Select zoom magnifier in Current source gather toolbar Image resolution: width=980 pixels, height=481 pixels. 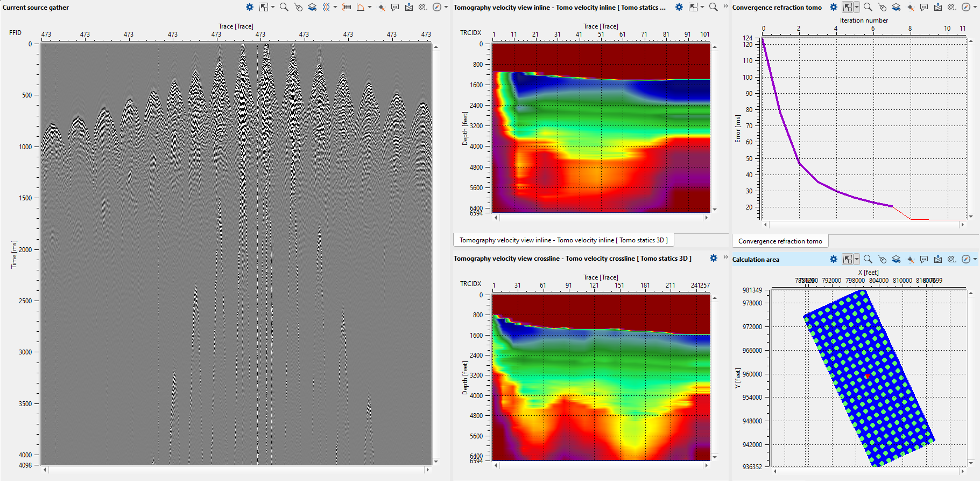pyautogui.click(x=284, y=7)
